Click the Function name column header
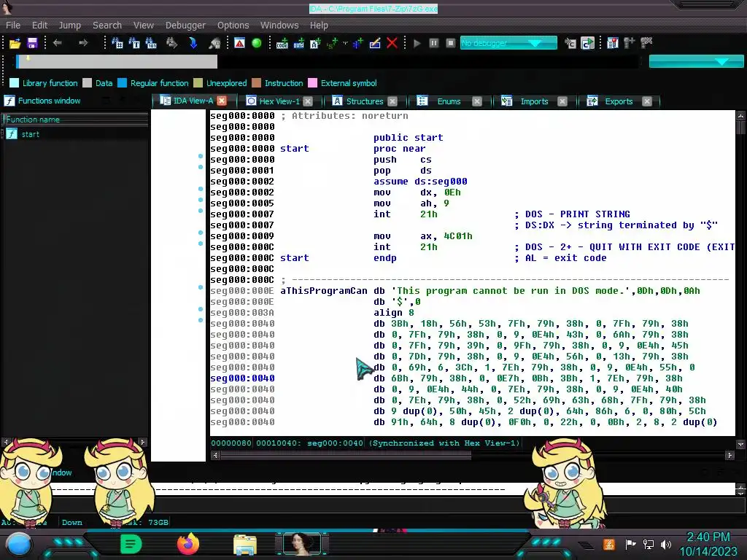 (76, 120)
